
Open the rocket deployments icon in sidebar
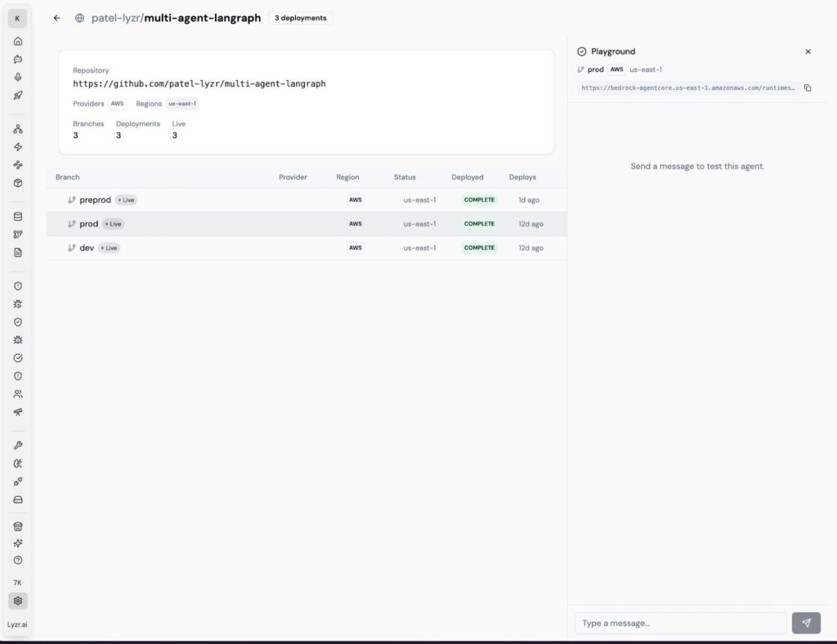click(x=17, y=95)
